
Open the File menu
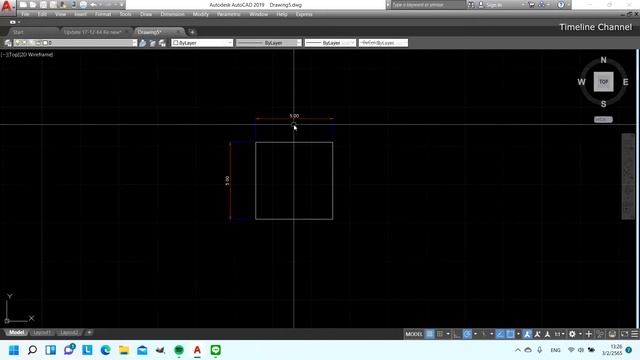(25, 14)
